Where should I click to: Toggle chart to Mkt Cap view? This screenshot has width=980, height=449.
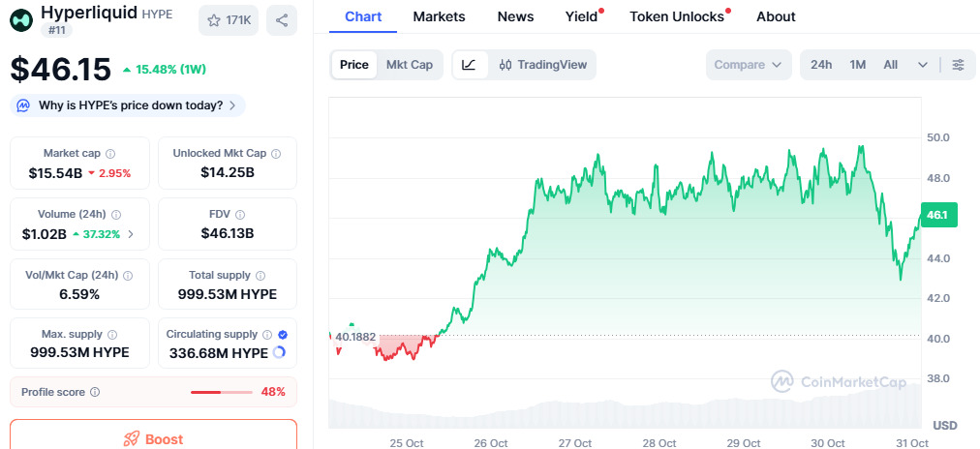[x=410, y=65]
